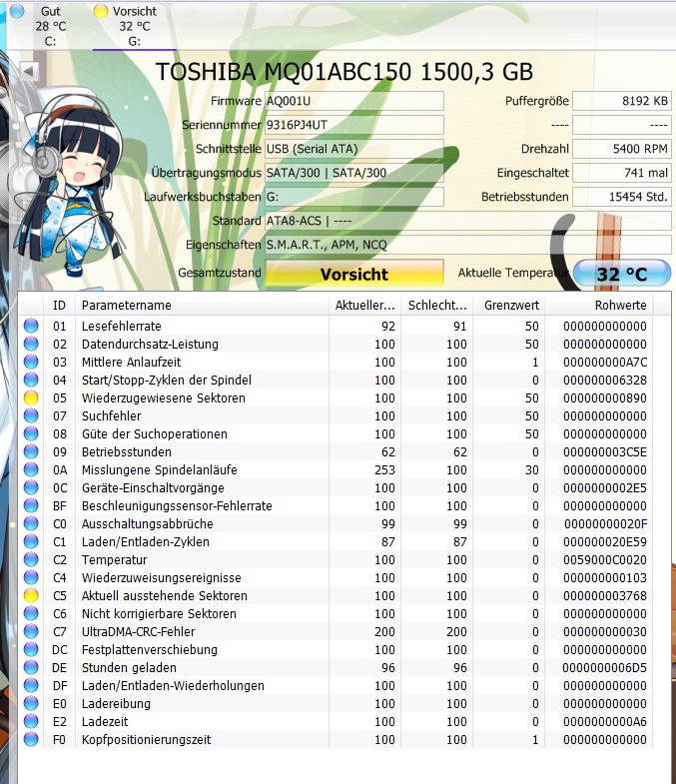Click the status icon for Güte der Suchoperationen
Image resolution: width=676 pixels, height=784 pixels.
click(31, 434)
